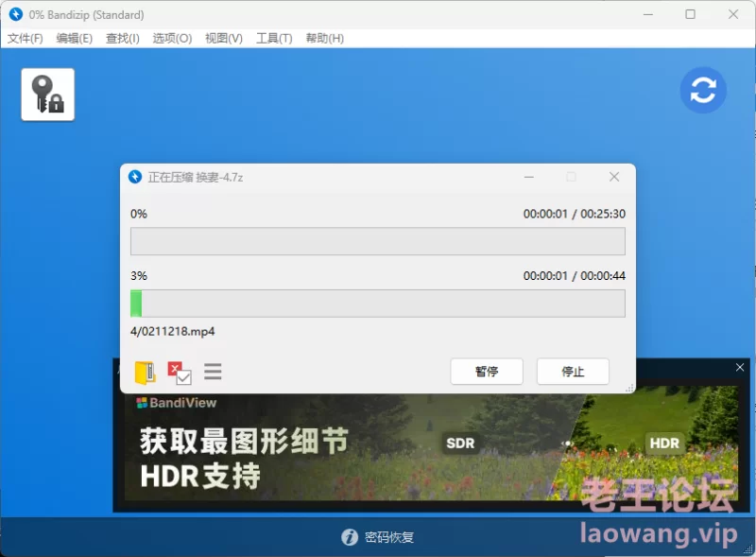Open the 编辑(E) menu
Screen dimensions: 756x557
pos(75,39)
